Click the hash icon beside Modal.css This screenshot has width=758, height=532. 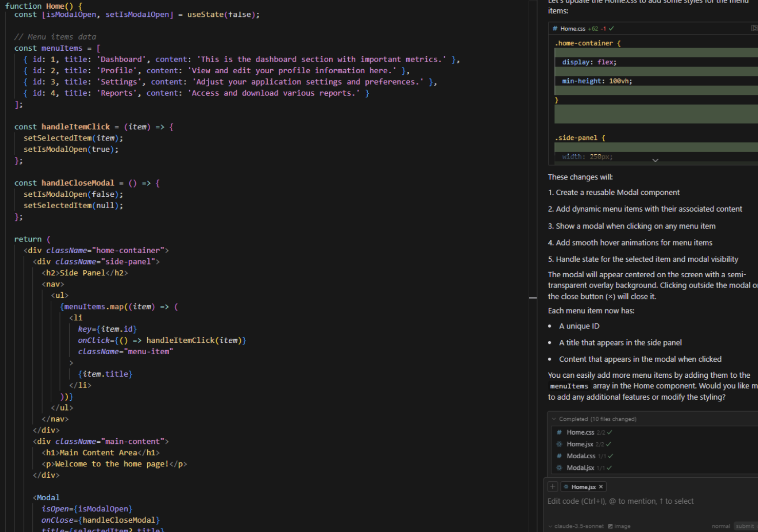click(x=560, y=456)
